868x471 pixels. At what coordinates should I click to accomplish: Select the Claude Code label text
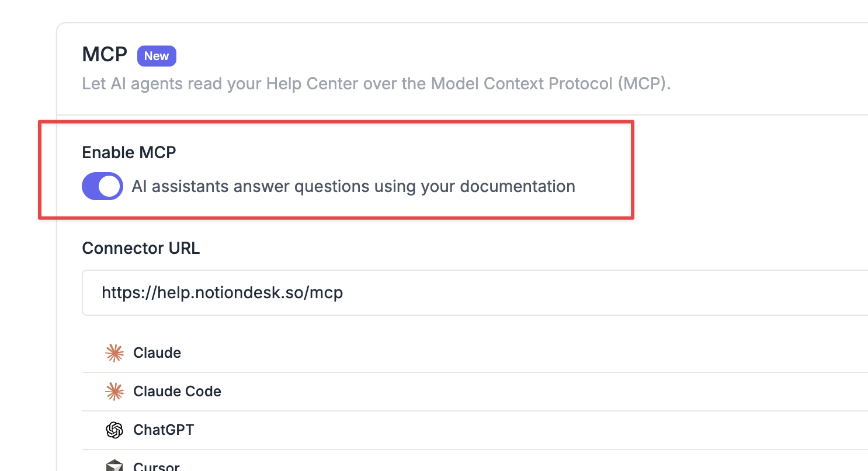pos(177,392)
